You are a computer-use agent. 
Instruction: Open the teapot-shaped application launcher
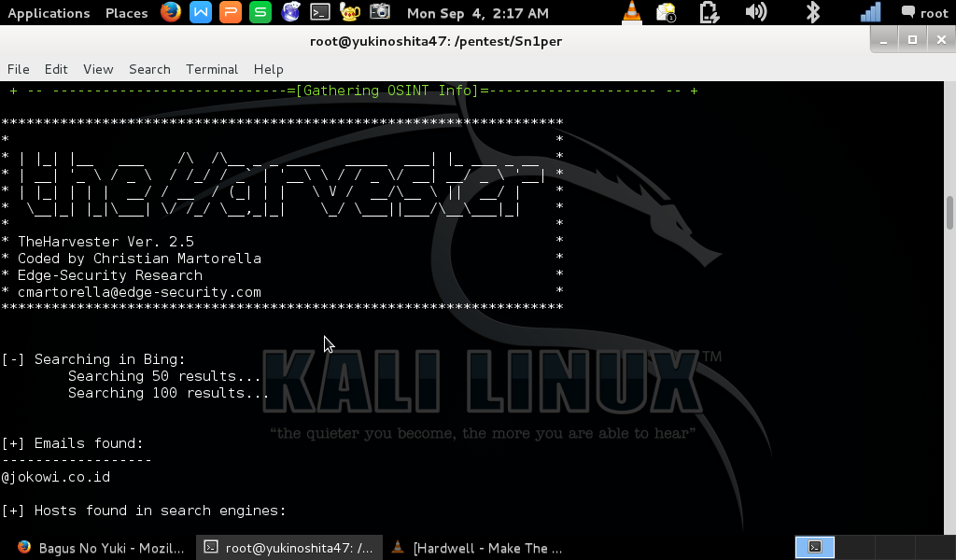(x=350, y=12)
